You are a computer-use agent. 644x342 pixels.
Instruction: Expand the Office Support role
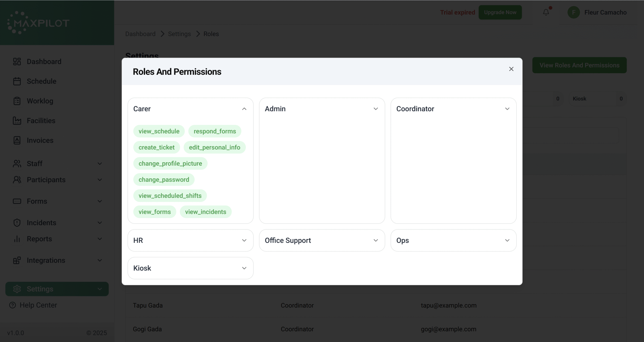click(375, 240)
